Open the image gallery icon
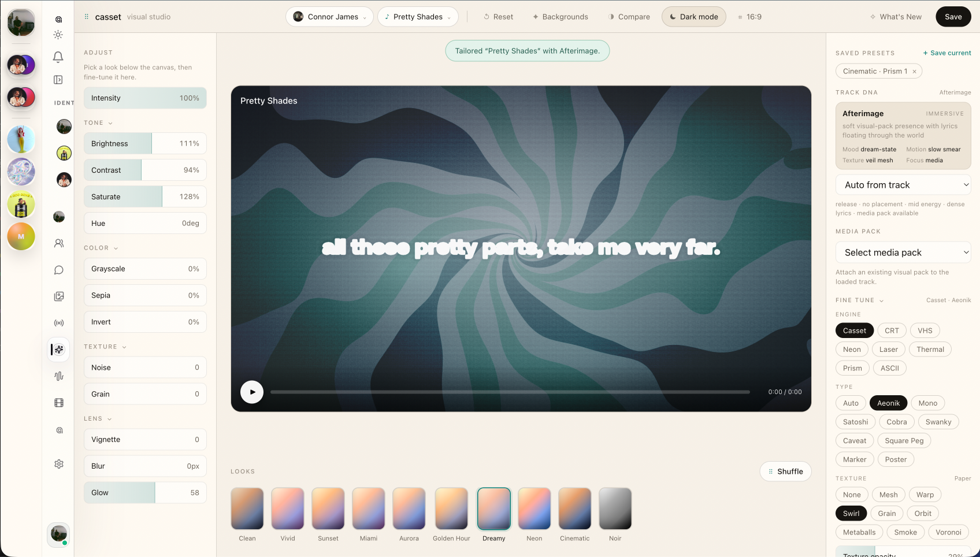 (x=59, y=296)
